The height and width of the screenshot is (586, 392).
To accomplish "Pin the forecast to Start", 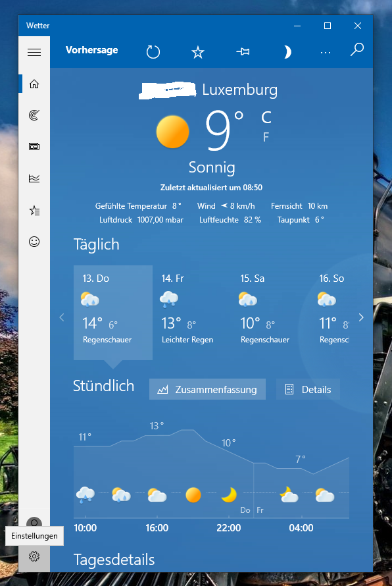I will tap(243, 52).
